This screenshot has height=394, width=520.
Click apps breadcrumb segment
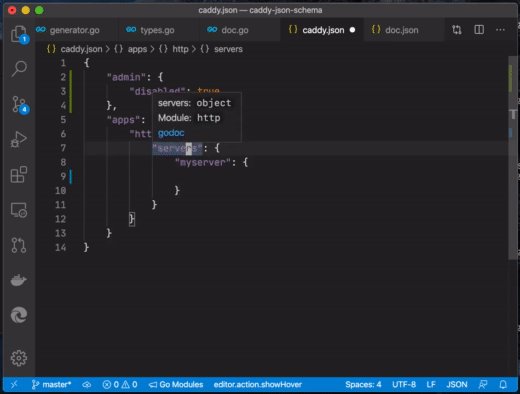pyautogui.click(x=137, y=49)
